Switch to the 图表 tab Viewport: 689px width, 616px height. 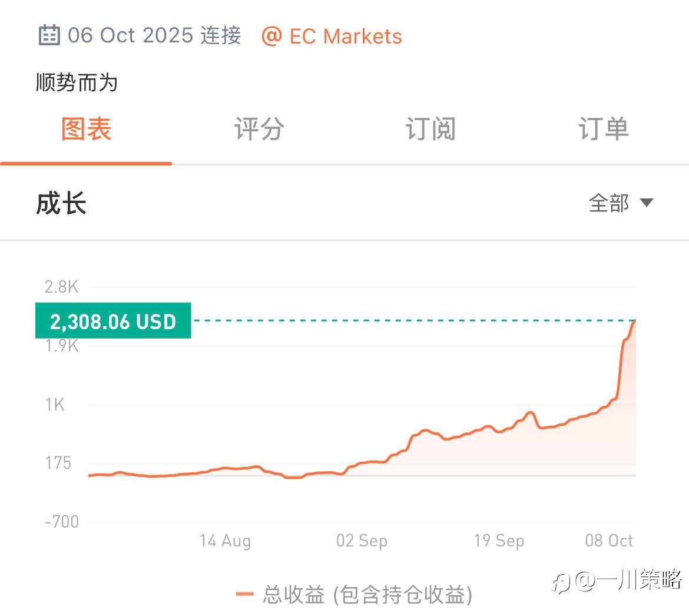86,129
